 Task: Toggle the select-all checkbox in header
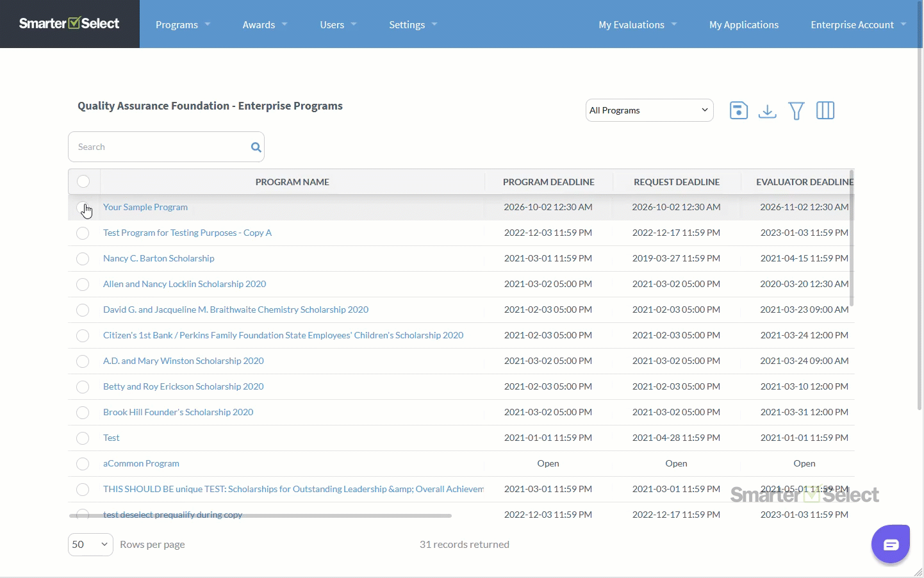point(83,181)
